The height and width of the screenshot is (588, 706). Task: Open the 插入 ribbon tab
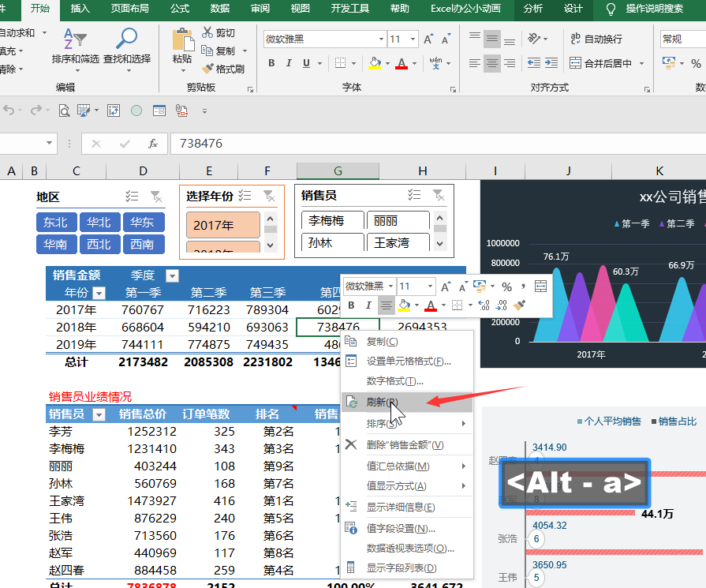click(x=80, y=9)
